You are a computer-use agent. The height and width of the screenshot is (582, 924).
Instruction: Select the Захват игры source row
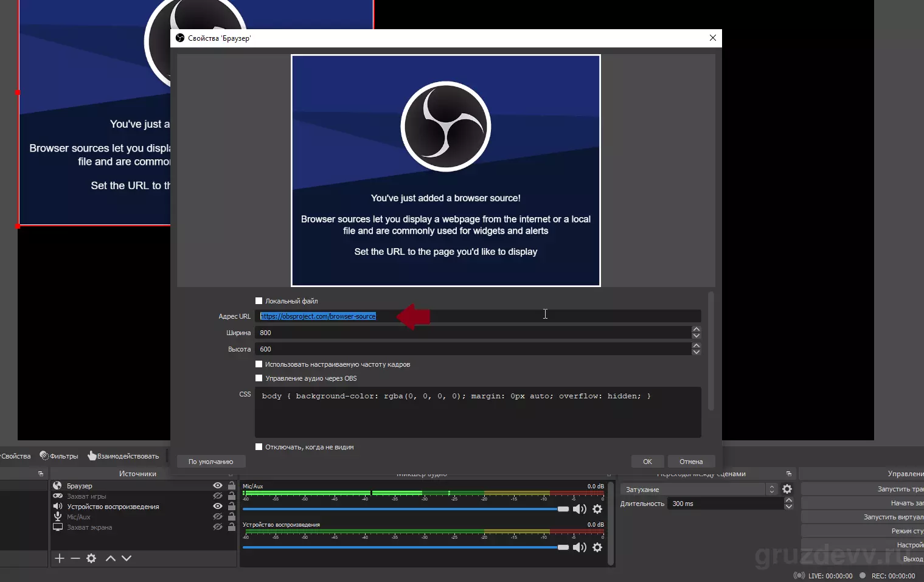point(143,496)
